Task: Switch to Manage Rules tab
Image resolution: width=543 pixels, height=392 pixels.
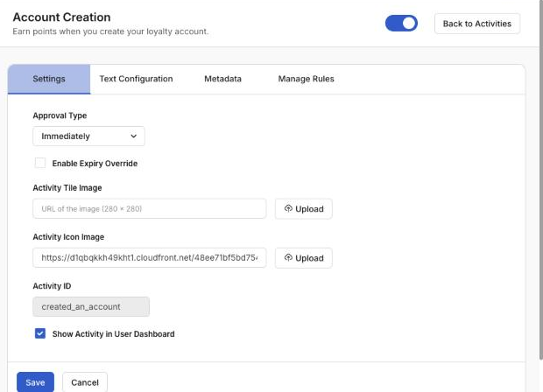Action: point(307,79)
